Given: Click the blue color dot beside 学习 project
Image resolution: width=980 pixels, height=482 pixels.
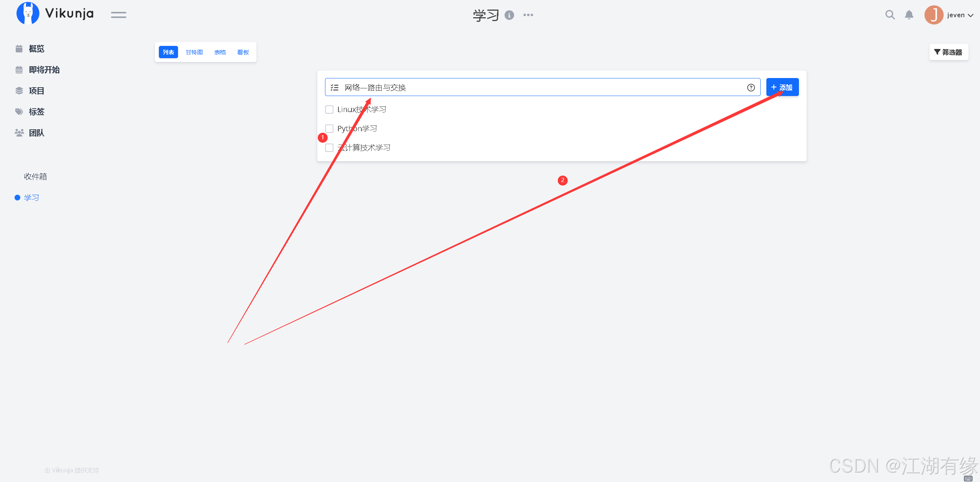Looking at the screenshot, I should click(x=17, y=198).
